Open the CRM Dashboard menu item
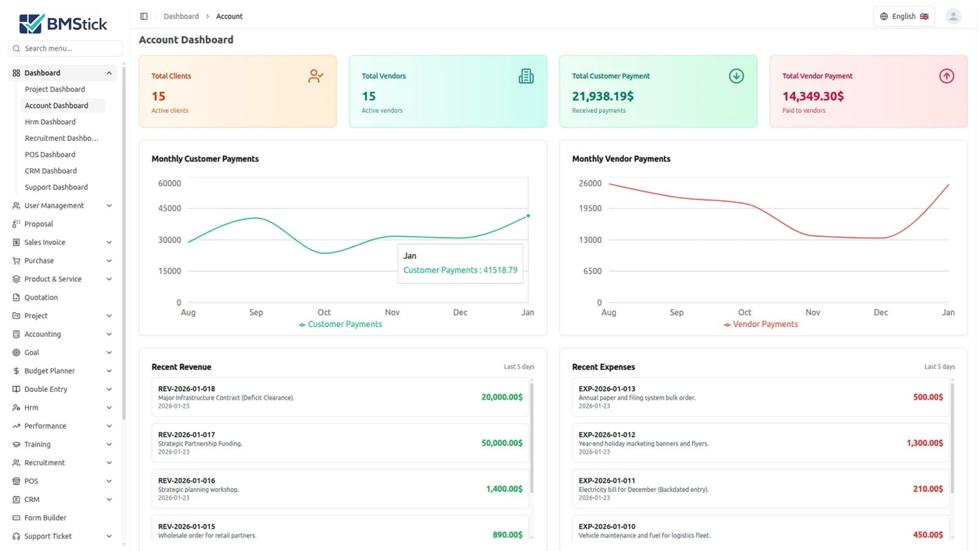Viewport: 980px width, 551px height. pos(50,170)
